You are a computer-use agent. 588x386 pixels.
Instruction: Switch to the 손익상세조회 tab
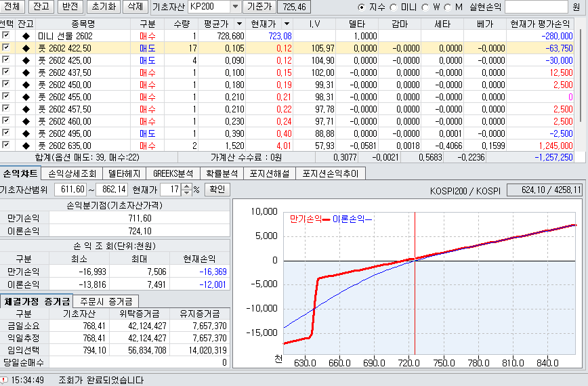[x=72, y=173]
